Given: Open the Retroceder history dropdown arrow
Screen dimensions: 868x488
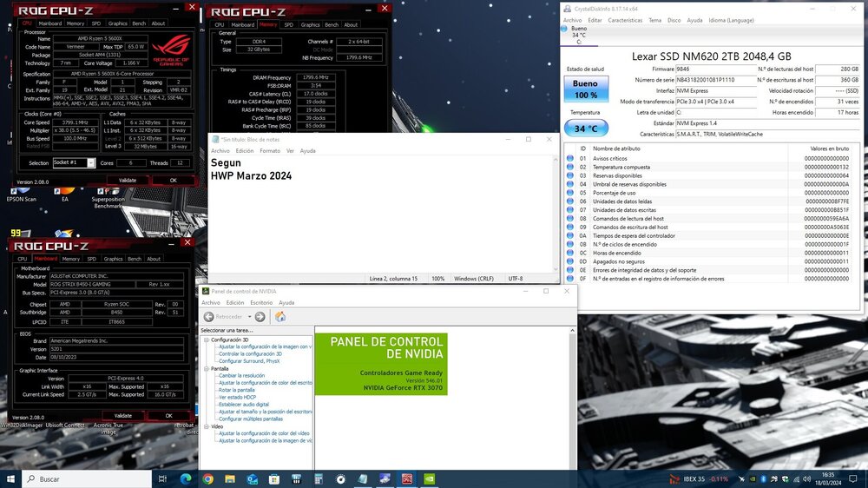Looking at the screenshot, I should tap(250, 316).
